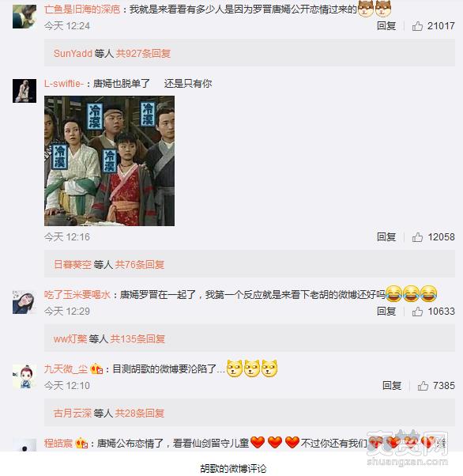
Task: Open cartoon avatar of 九天微_尘
Action: pos(24,376)
